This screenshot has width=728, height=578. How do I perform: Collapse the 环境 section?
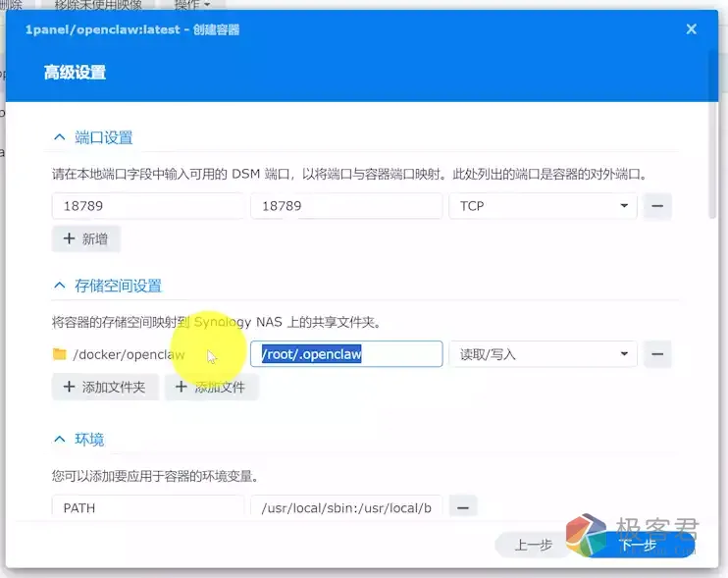click(x=60, y=440)
